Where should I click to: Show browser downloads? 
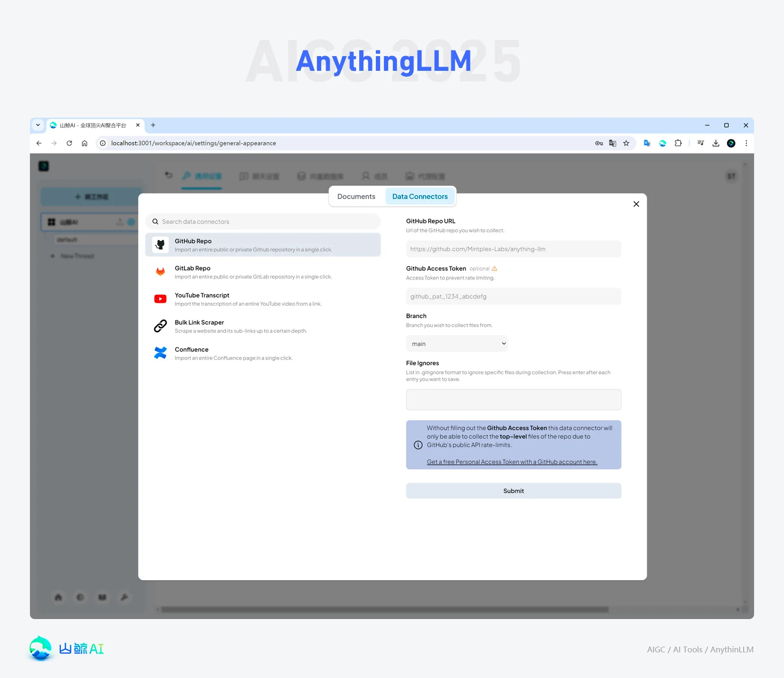[716, 143]
